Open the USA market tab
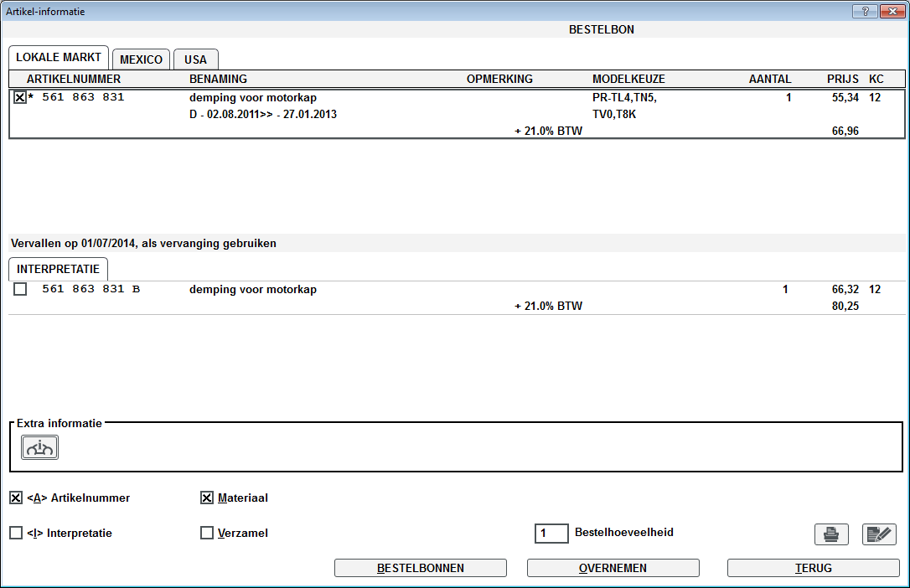 tap(195, 59)
